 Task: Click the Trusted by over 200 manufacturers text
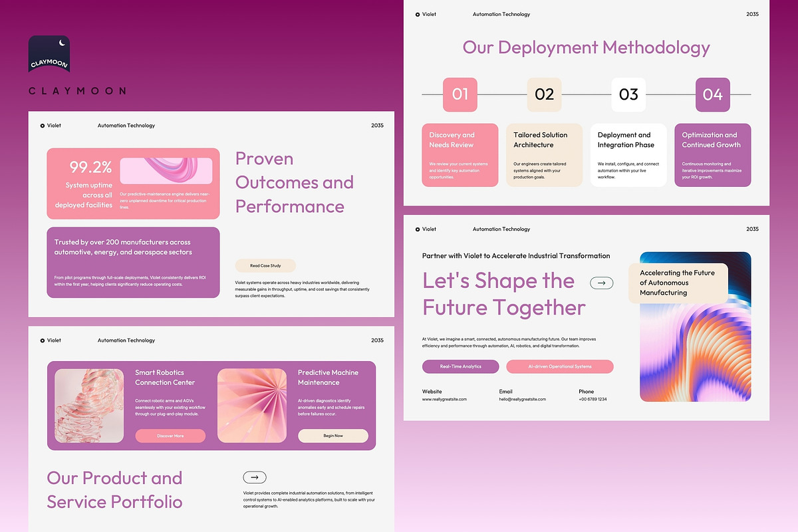pos(123,247)
